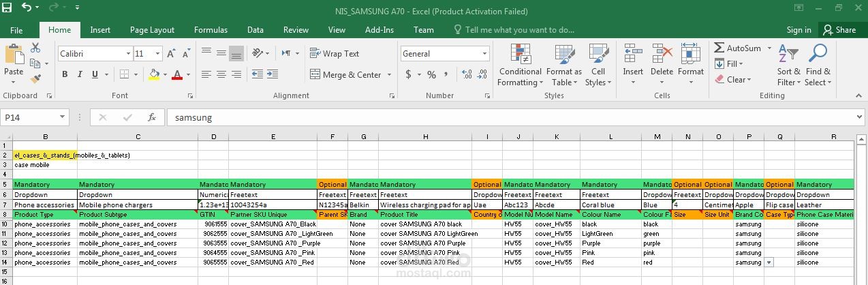Click the Insert Function fx icon

tap(152, 117)
